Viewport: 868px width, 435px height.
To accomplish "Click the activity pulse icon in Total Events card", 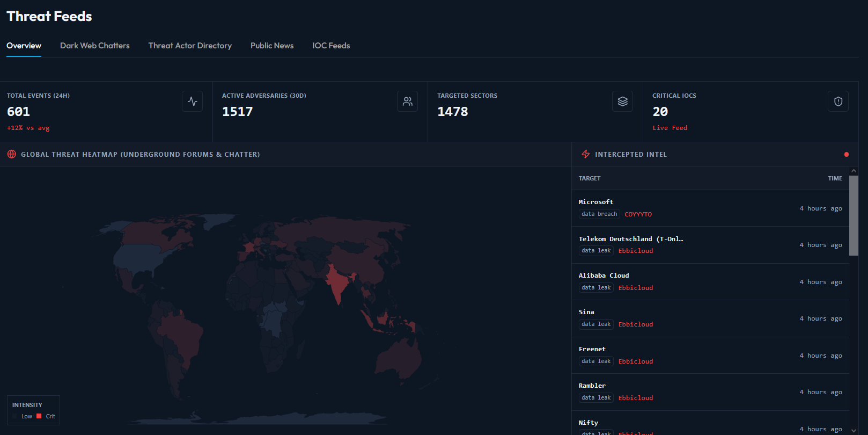I will point(192,102).
